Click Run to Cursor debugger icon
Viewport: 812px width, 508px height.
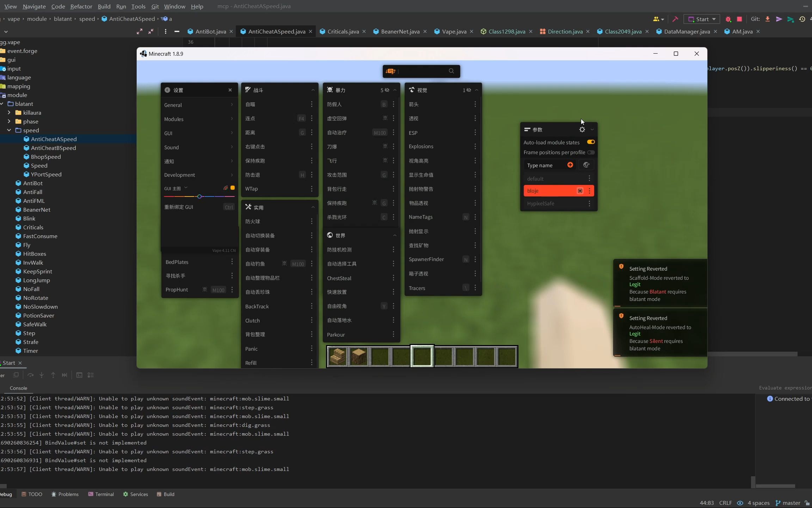64,375
